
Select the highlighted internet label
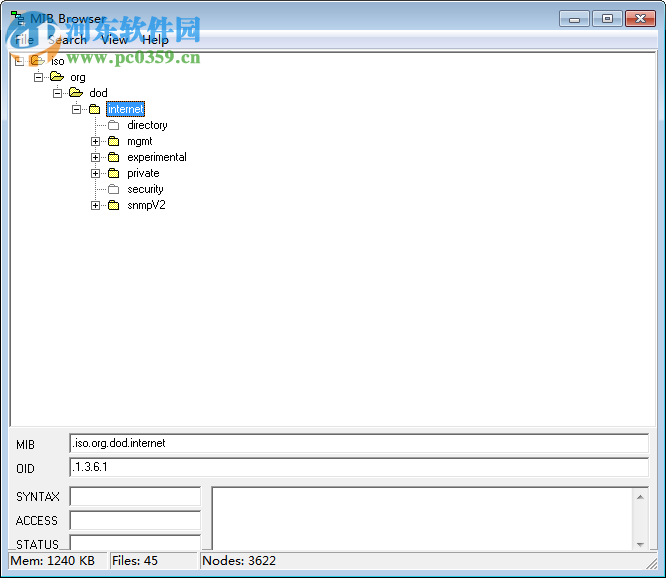[125, 109]
